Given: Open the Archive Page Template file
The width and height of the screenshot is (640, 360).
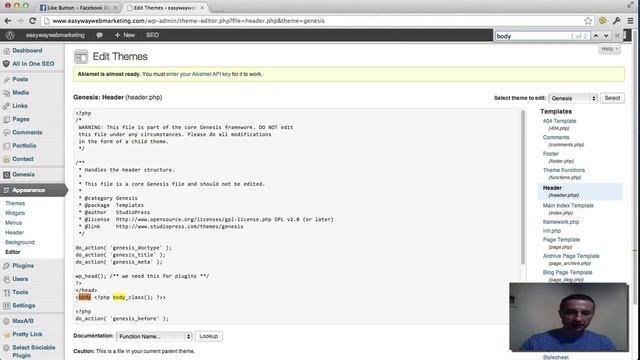Looking at the screenshot, I should tap(571, 256).
